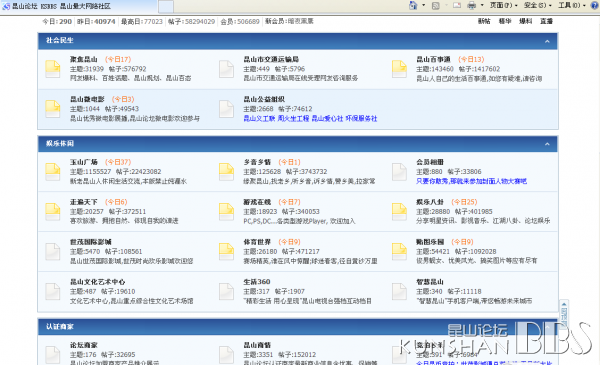This screenshot has width=600, height=365.
Task: Click the folder icon beside 玉山广场
Action: click(x=52, y=172)
